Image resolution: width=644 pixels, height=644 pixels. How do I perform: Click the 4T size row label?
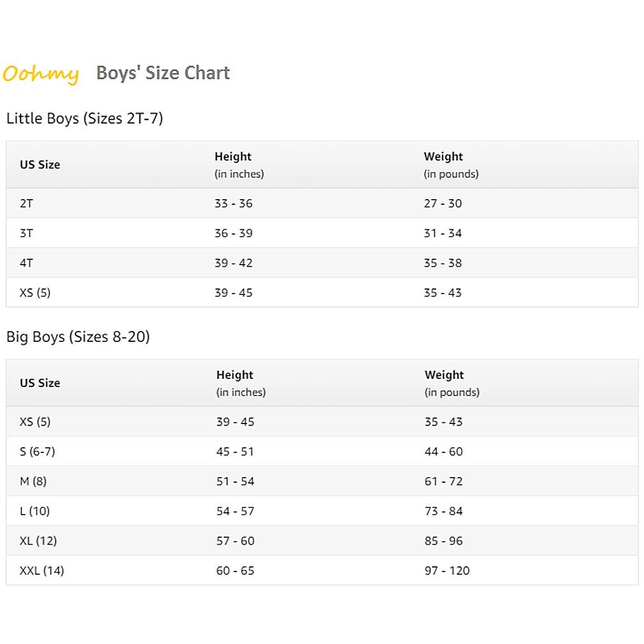[26, 263]
